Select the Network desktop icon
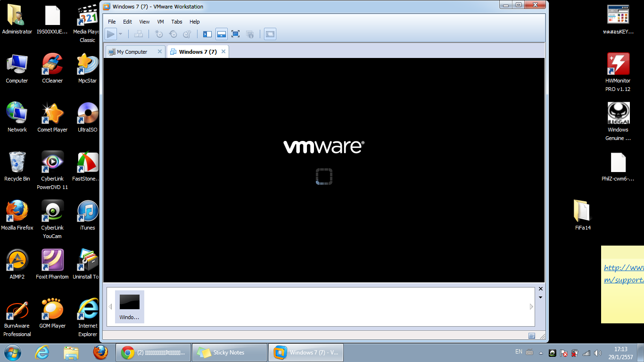644x362 pixels. click(x=17, y=118)
